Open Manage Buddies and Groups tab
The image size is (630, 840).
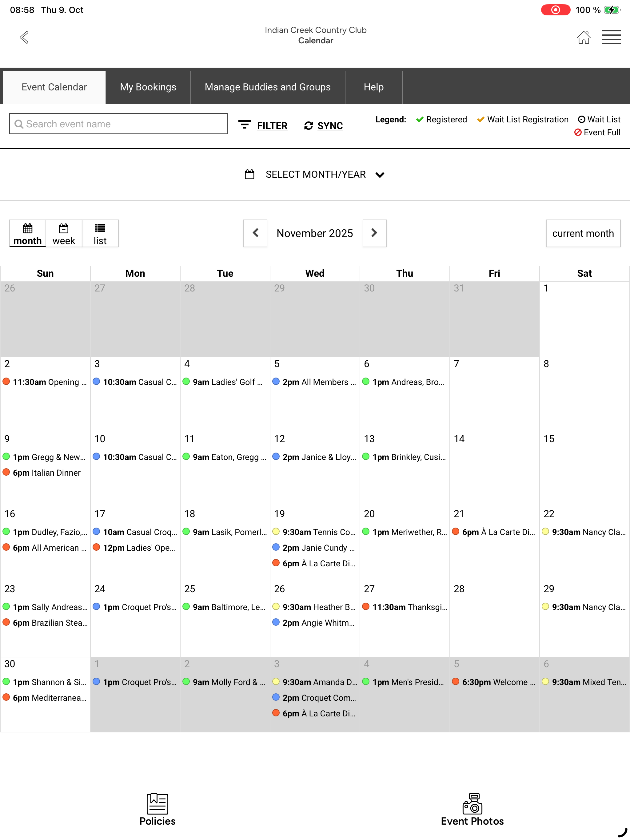[x=268, y=87]
